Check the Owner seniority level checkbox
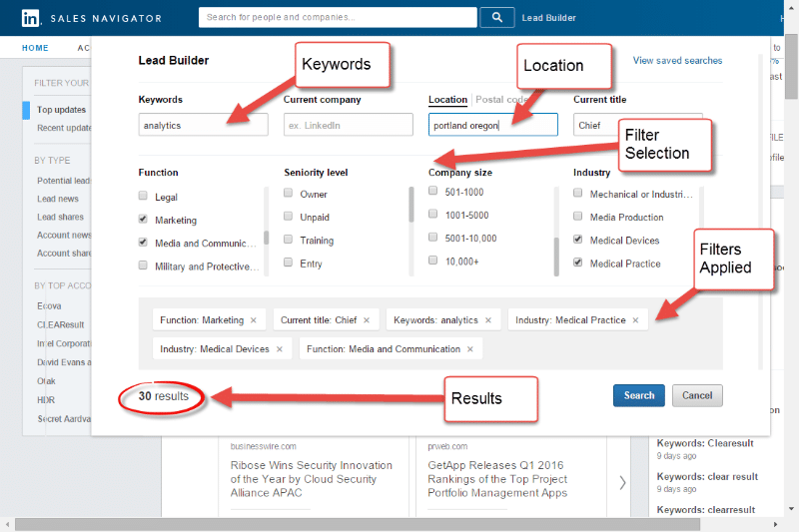The image size is (799, 532). point(289,194)
